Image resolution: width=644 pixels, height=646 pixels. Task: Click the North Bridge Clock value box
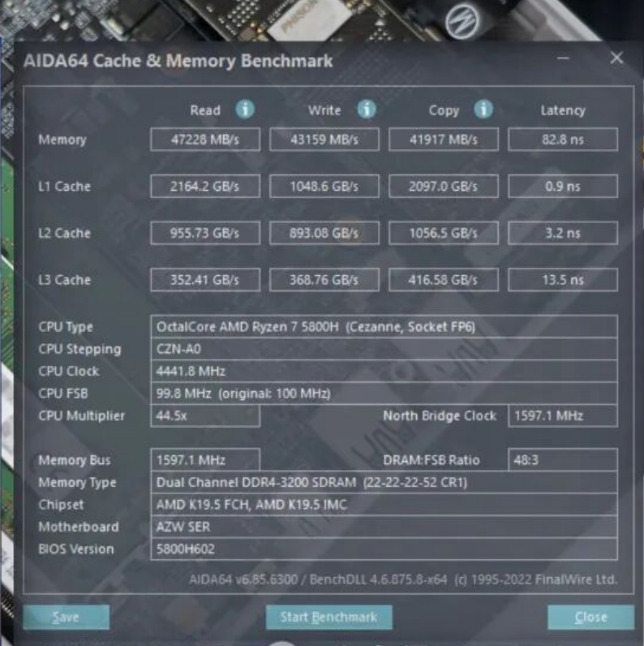coord(562,416)
